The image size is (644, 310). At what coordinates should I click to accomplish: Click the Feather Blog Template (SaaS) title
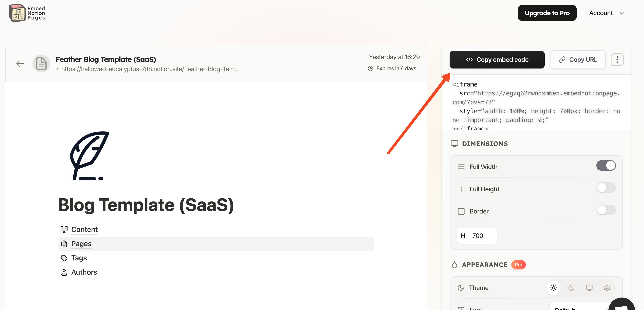[106, 59]
